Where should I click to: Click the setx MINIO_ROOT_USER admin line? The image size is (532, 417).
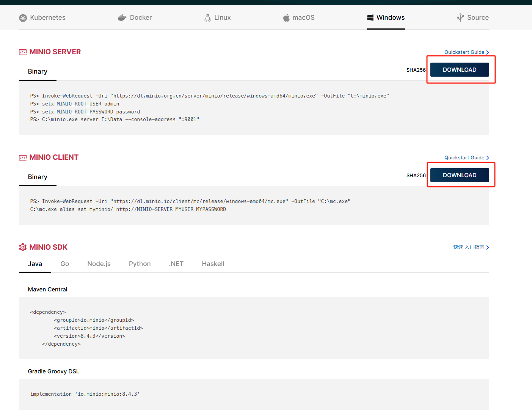(75, 104)
